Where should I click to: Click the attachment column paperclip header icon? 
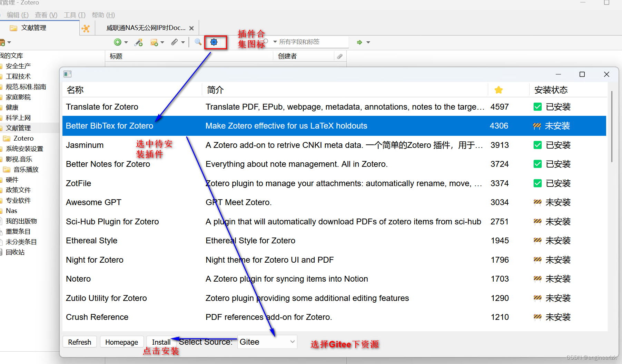point(340,56)
